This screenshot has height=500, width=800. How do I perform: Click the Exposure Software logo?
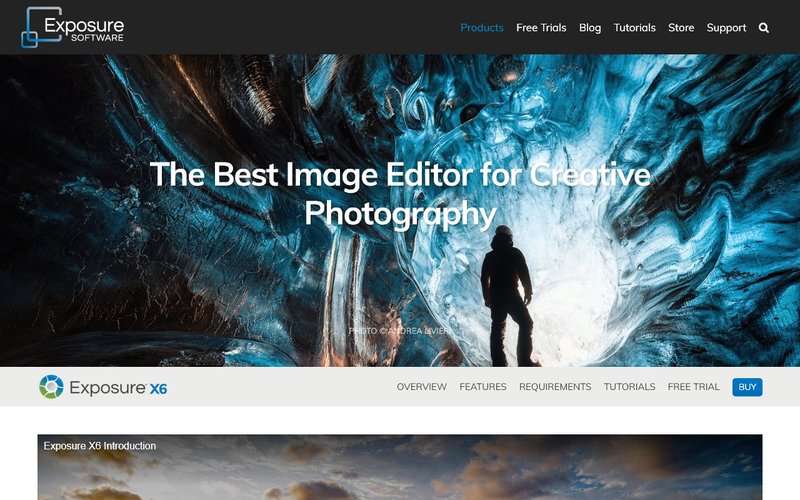pyautogui.click(x=72, y=28)
